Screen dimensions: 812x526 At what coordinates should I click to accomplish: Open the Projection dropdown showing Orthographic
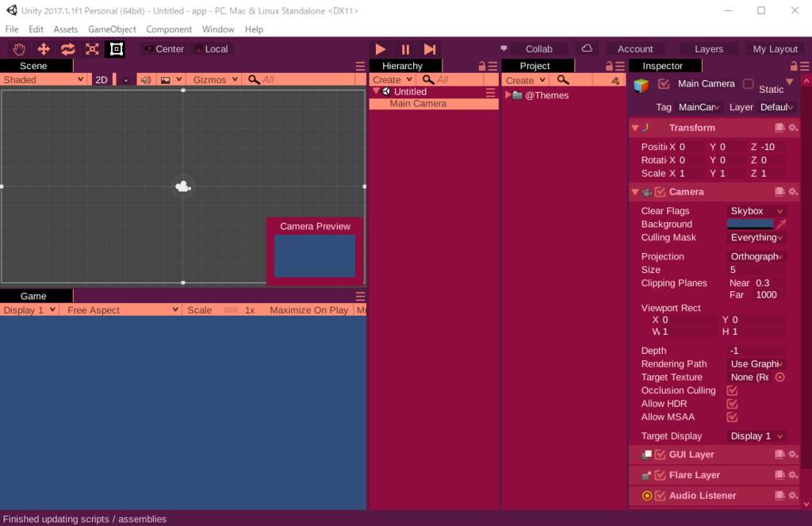tap(754, 256)
